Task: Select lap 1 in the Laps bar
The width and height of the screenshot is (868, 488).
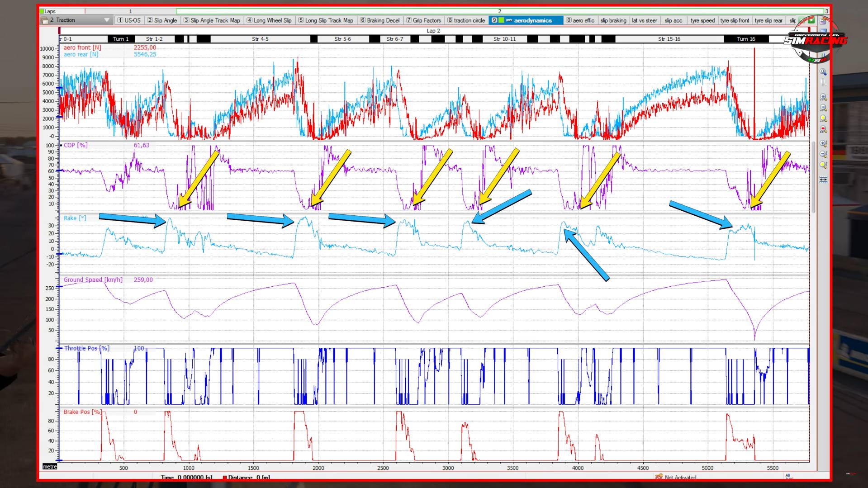Action: (x=130, y=11)
